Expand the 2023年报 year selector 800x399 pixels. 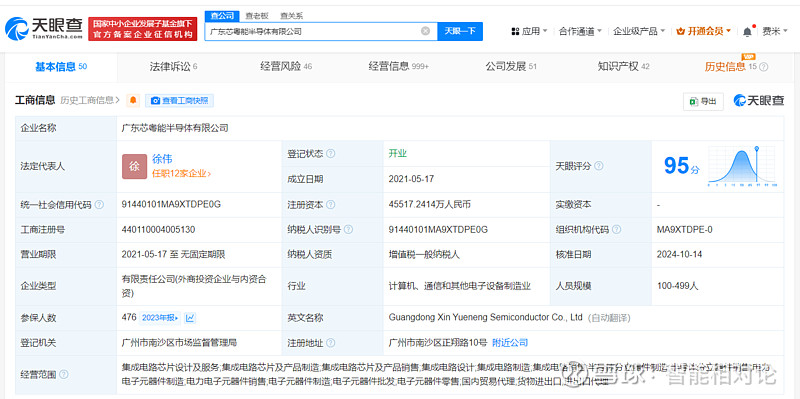160,318
